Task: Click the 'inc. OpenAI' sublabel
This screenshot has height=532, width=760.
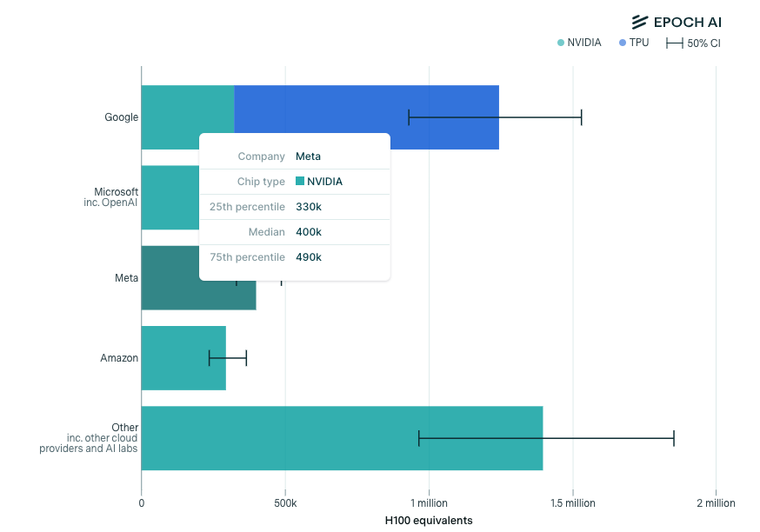Action: (110, 203)
